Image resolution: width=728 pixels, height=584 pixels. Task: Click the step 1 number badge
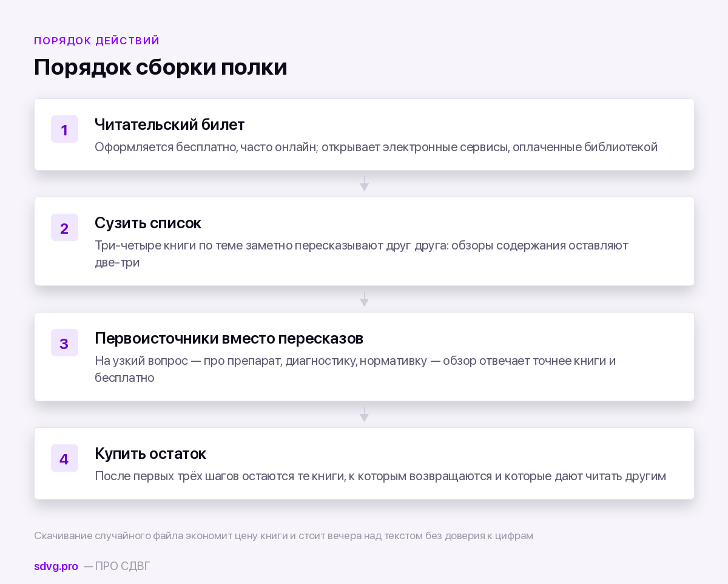[x=64, y=129]
